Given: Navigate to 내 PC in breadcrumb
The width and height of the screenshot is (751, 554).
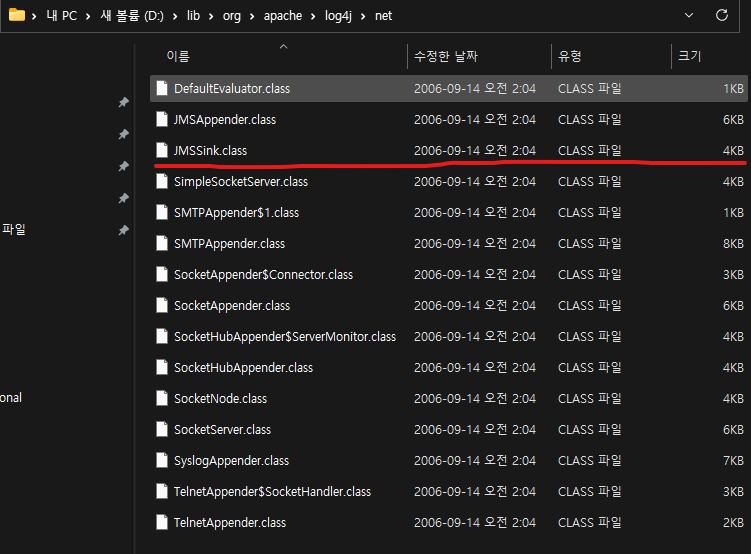Looking at the screenshot, I should [x=61, y=16].
